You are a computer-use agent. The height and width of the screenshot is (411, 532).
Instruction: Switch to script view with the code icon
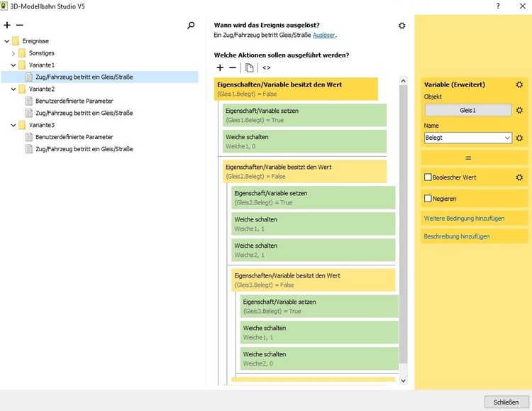(x=266, y=67)
